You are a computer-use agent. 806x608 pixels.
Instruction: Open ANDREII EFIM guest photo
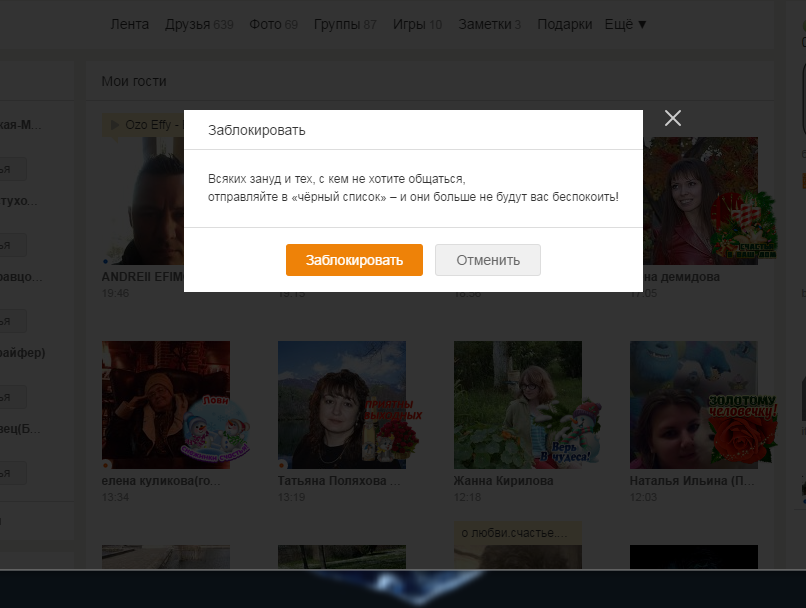pos(142,200)
